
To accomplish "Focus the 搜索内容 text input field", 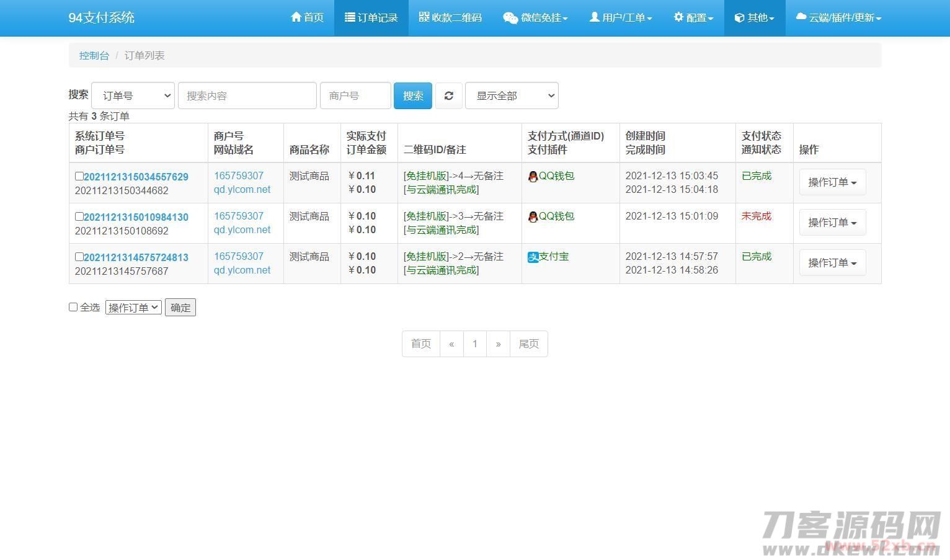I will pyautogui.click(x=247, y=96).
